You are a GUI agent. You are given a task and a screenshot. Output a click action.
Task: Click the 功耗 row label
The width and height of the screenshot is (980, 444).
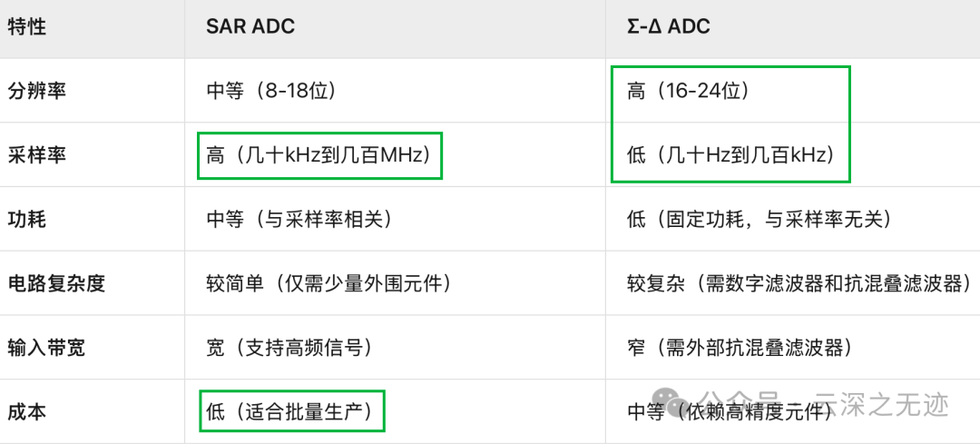(27, 220)
